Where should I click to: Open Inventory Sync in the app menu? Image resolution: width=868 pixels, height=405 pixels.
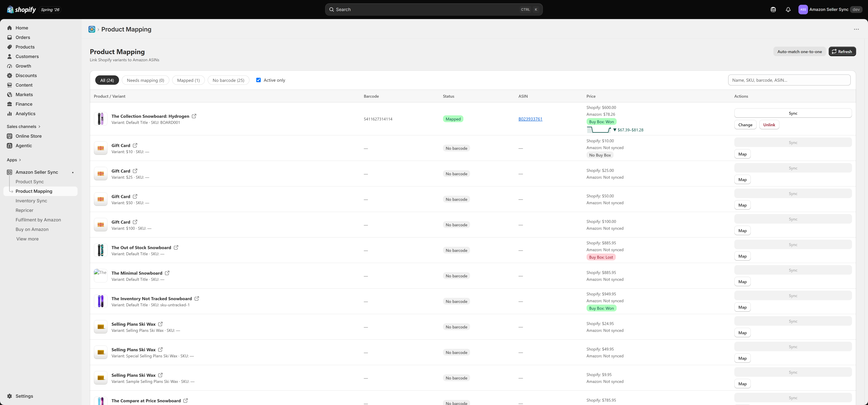click(31, 201)
